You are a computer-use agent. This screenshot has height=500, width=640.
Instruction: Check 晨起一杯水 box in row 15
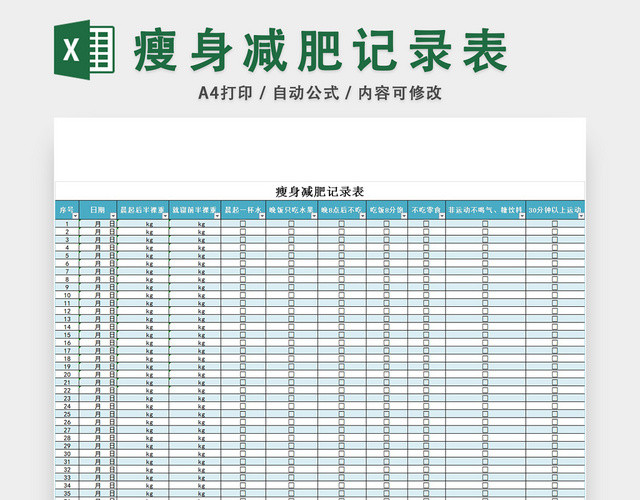pos(243,335)
